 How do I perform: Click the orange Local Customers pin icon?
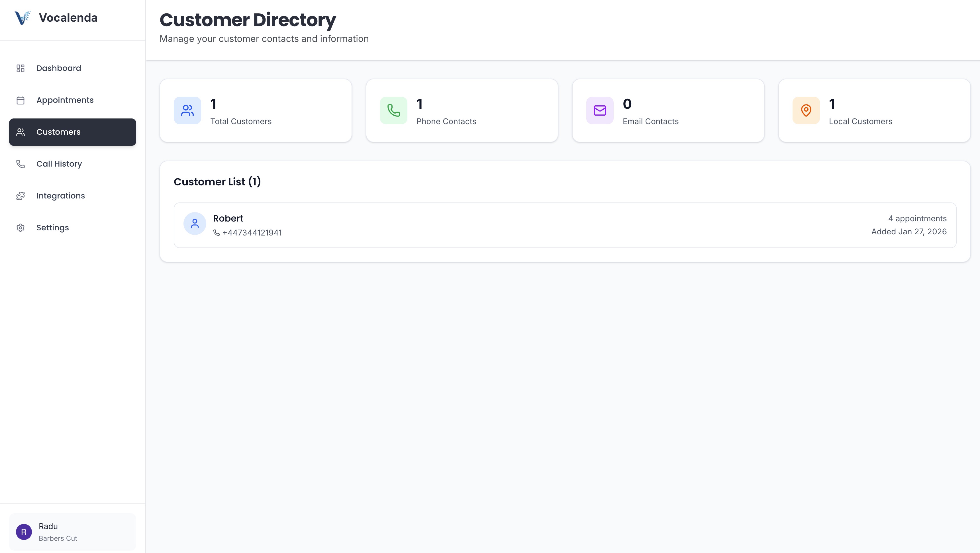(806, 110)
